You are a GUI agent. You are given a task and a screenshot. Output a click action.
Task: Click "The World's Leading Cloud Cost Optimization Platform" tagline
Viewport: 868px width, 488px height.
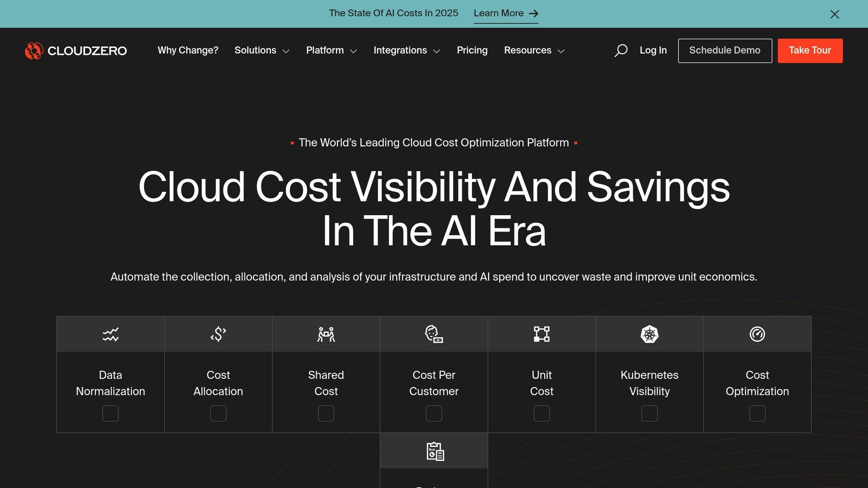tap(434, 143)
